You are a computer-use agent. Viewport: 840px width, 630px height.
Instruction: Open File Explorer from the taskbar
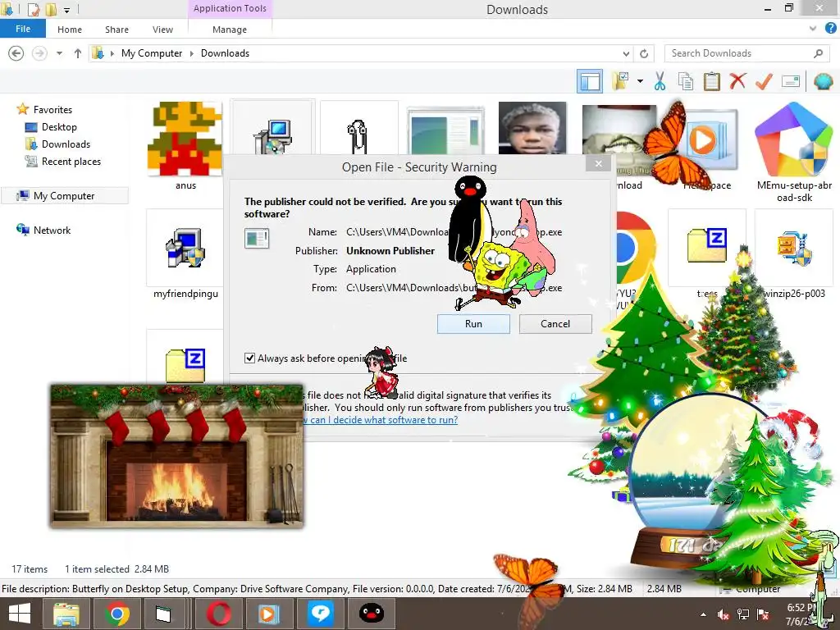click(66, 614)
